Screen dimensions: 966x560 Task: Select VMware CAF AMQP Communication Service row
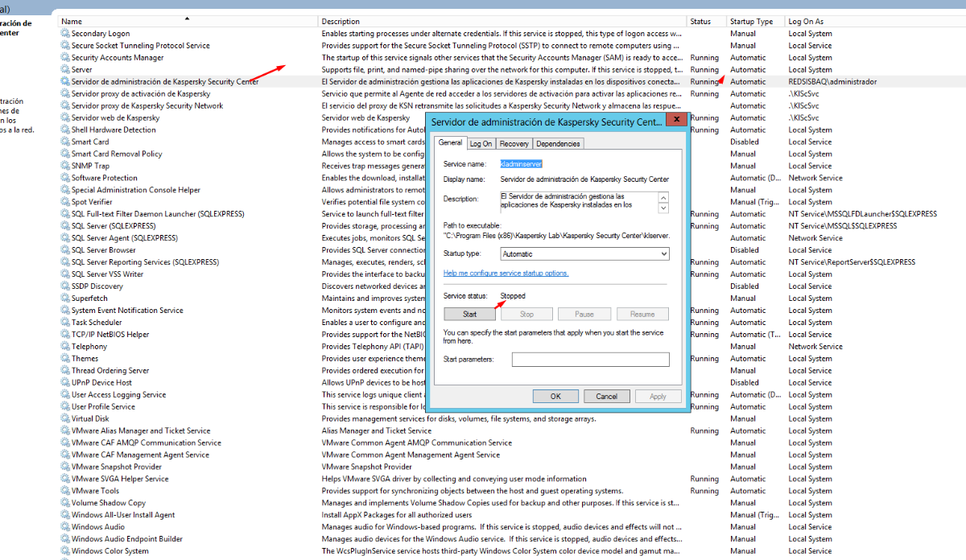pos(512,443)
